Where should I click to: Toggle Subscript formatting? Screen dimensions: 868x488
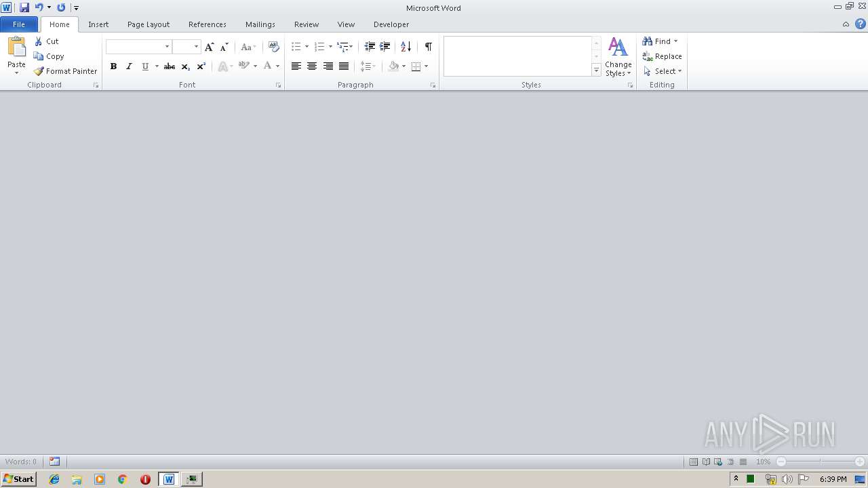pyautogui.click(x=185, y=66)
